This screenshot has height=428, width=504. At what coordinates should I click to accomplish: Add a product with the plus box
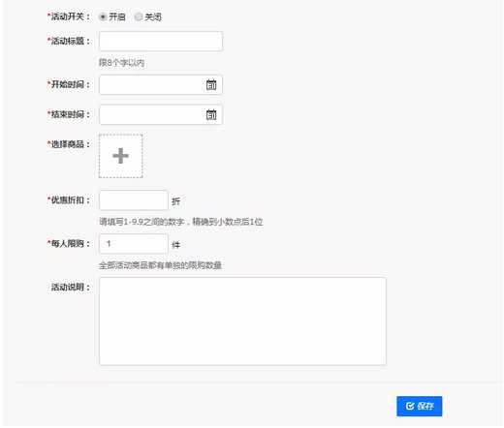[121, 156]
